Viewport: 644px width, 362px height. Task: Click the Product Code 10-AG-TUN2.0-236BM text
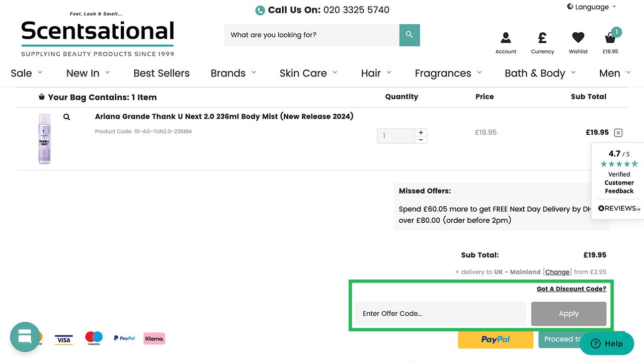(143, 132)
